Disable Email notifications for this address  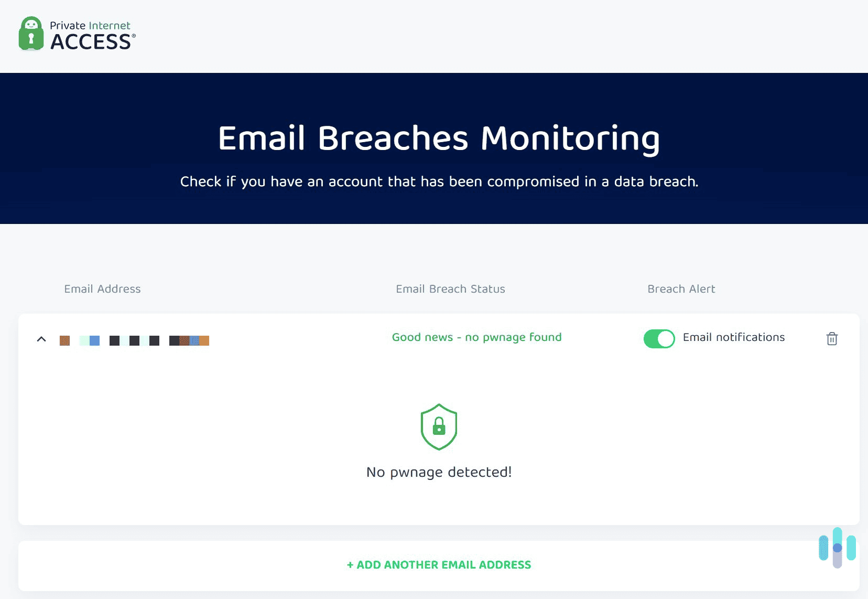coord(659,339)
